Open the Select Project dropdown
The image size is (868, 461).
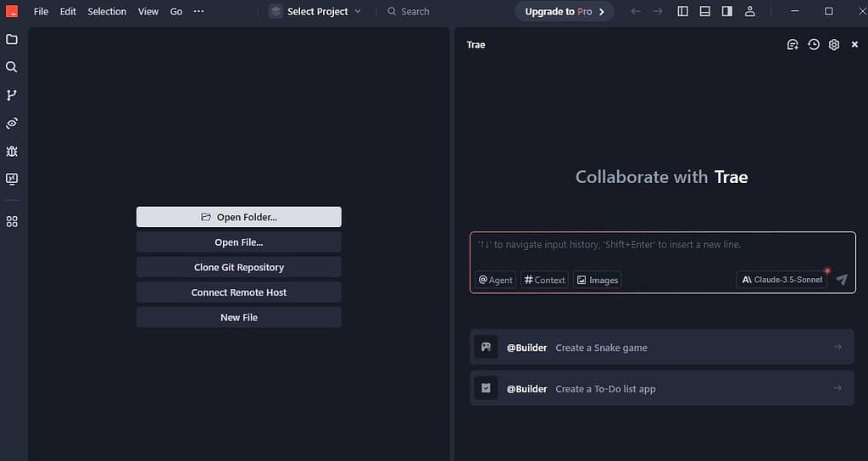315,11
